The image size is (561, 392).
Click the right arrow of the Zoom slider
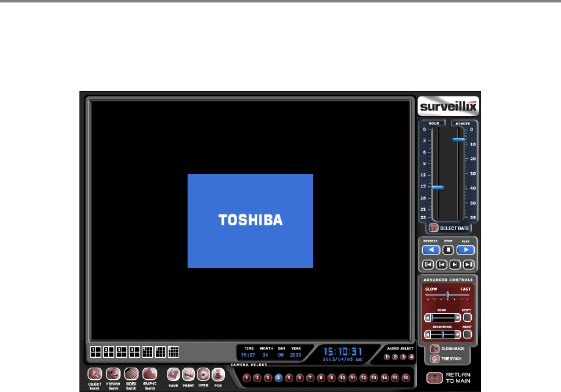[x=458, y=318]
